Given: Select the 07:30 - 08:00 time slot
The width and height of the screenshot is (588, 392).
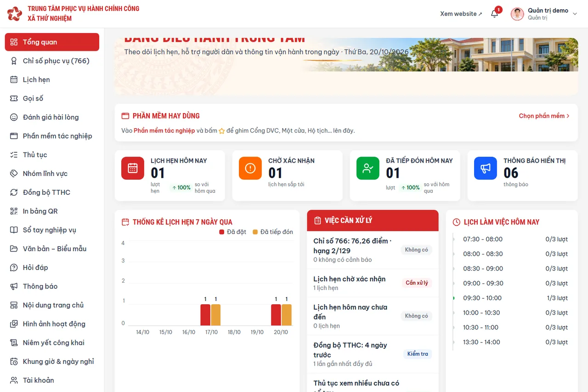Looking at the screenshot, I should [482, 239].
